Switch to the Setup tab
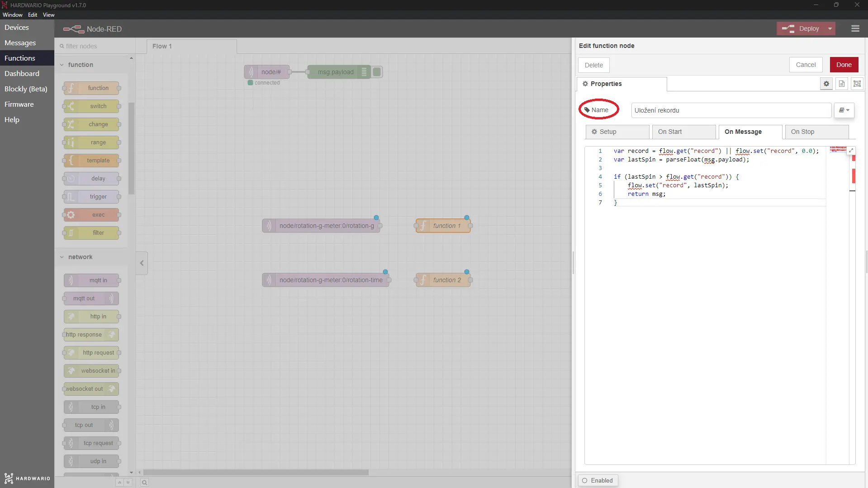The height and width of the screenshot is (488, 868). (x=617, y=132)
